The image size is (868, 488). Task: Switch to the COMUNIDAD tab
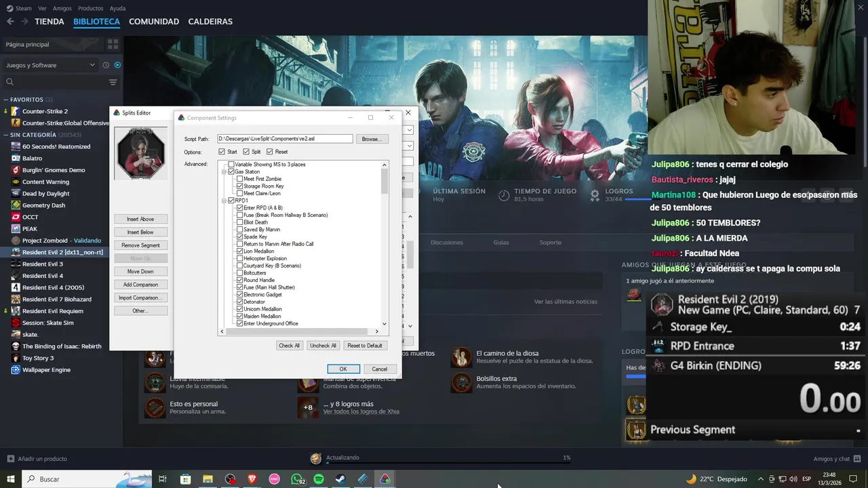pyautogui.click(x=154, y=22)
